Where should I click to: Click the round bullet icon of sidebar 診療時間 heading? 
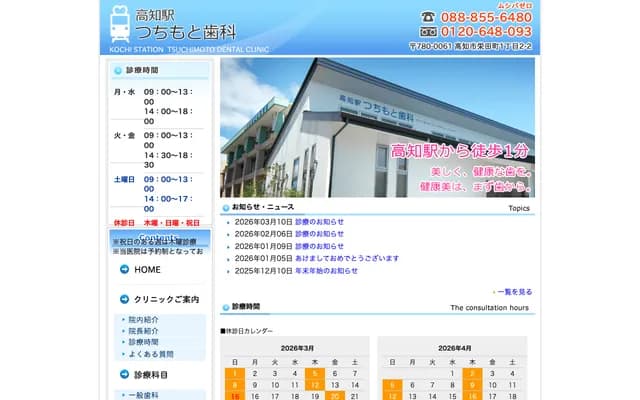point(118,71)
